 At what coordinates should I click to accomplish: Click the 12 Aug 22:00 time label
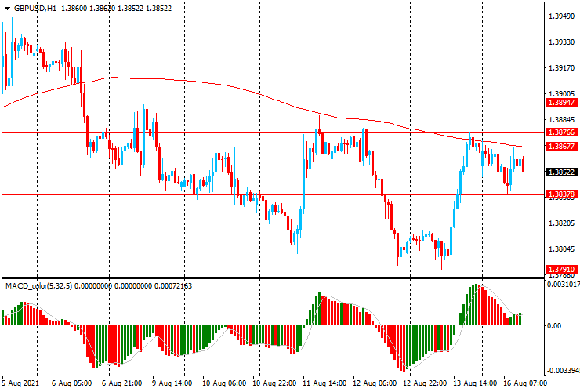(x=424, y=385)
